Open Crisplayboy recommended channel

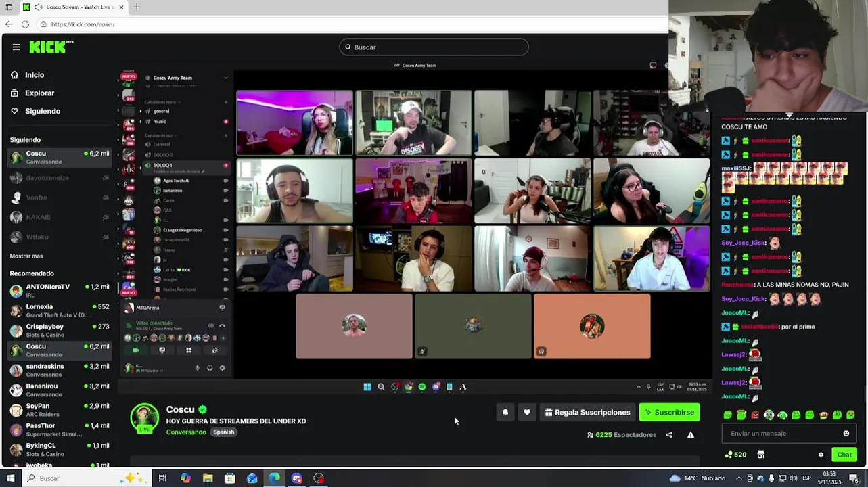[x=60, y=330]
